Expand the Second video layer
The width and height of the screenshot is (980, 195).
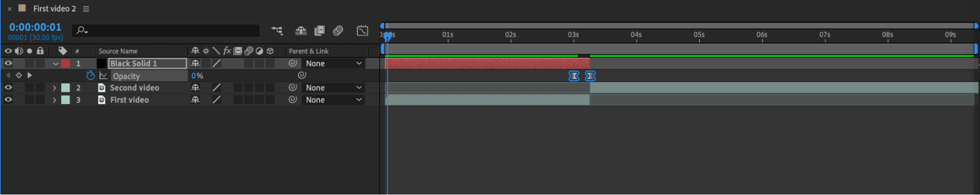[54, 88]
